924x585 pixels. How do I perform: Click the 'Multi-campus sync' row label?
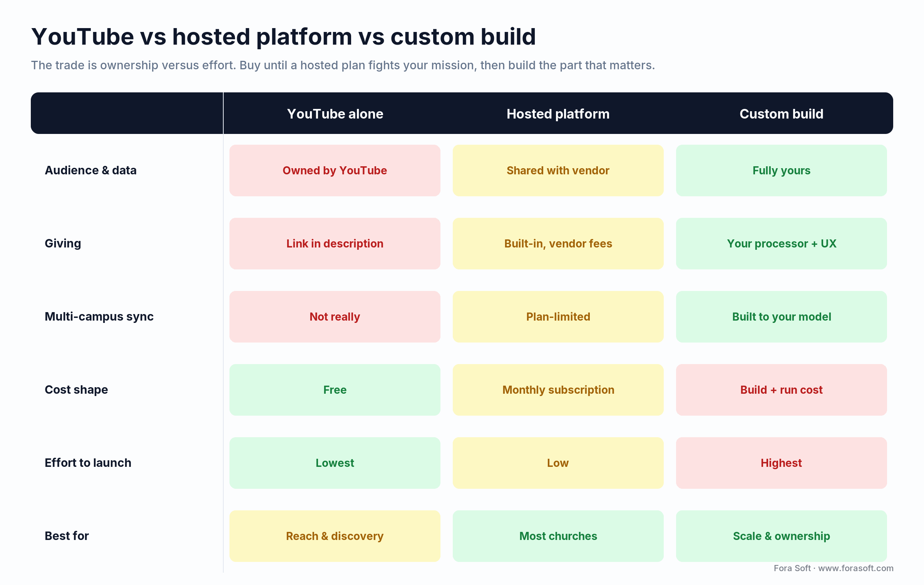pos(99,317)
